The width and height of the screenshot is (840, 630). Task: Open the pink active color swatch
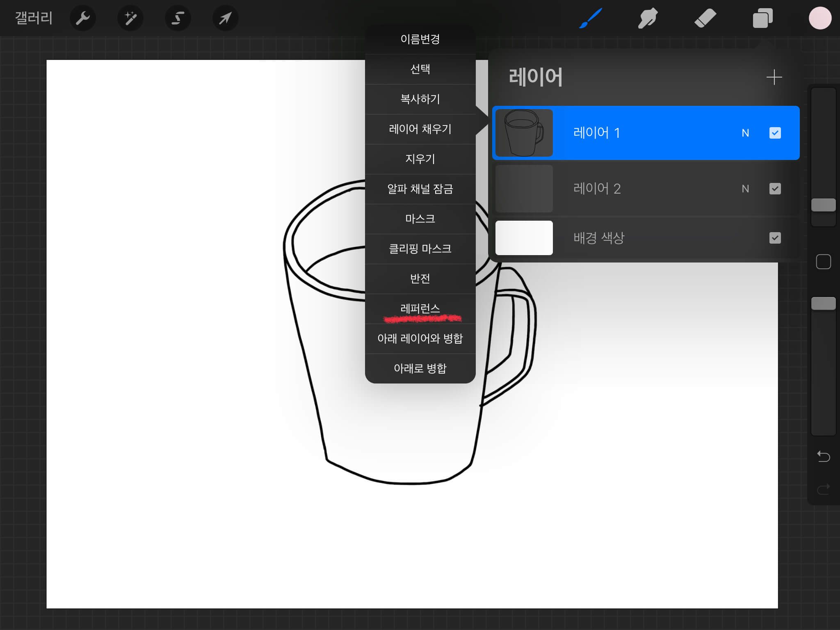[x=820, y=18]
